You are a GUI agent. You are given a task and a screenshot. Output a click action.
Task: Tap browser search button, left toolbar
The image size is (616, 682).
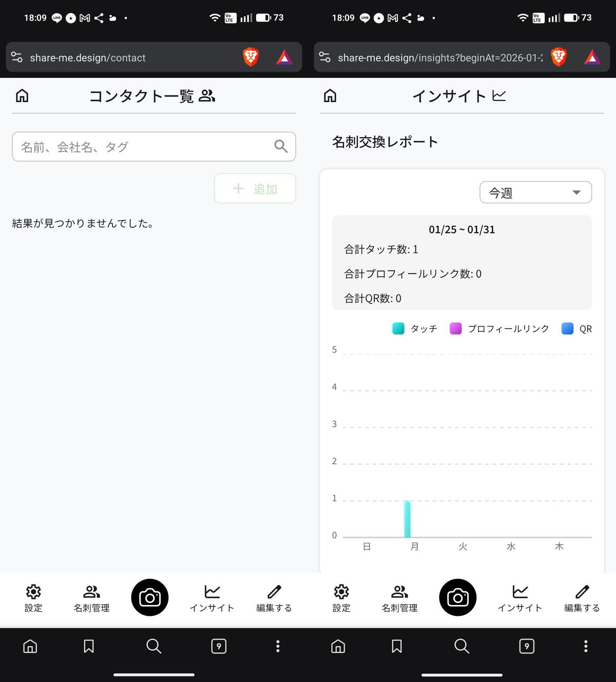pos(154,646)
